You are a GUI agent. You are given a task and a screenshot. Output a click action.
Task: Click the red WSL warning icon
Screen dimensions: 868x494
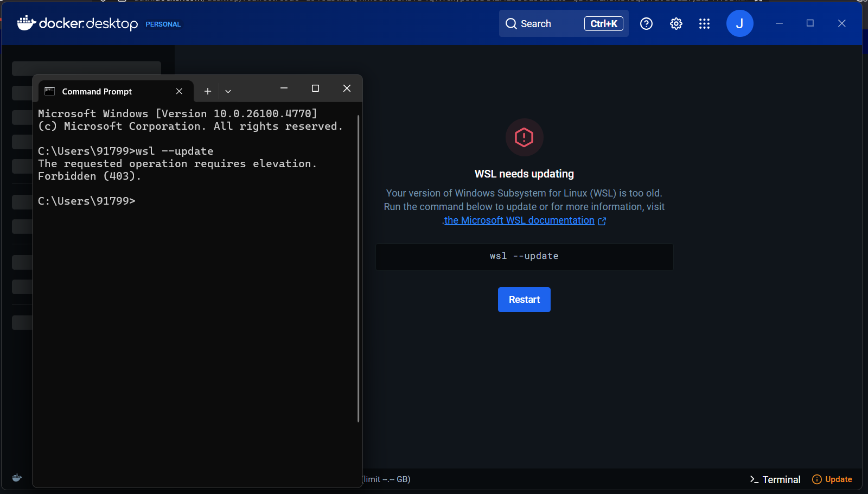click(524, 137)
